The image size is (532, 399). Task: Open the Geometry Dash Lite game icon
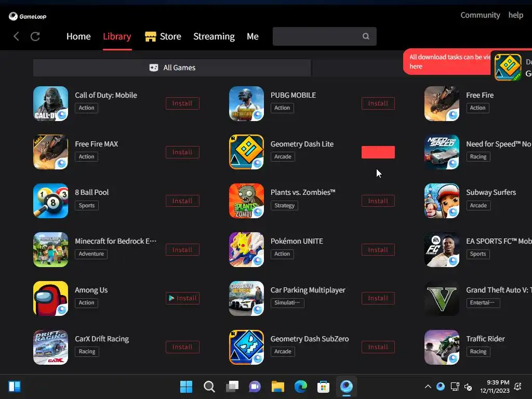tap(246, 152)
